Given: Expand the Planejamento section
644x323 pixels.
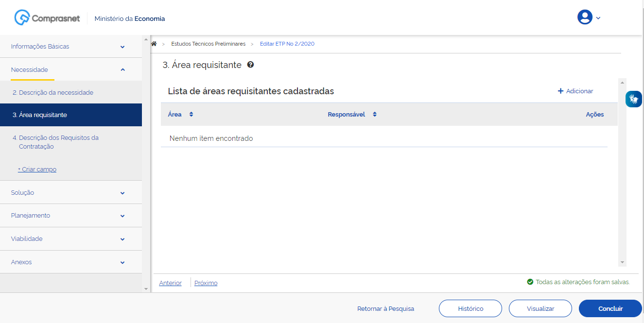Looking at the screenshot, I should pyautogui.click(x=122, y=216).
